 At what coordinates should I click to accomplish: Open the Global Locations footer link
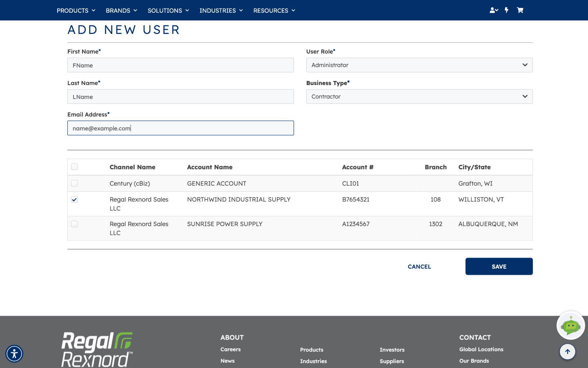click(x=481, y=349)
